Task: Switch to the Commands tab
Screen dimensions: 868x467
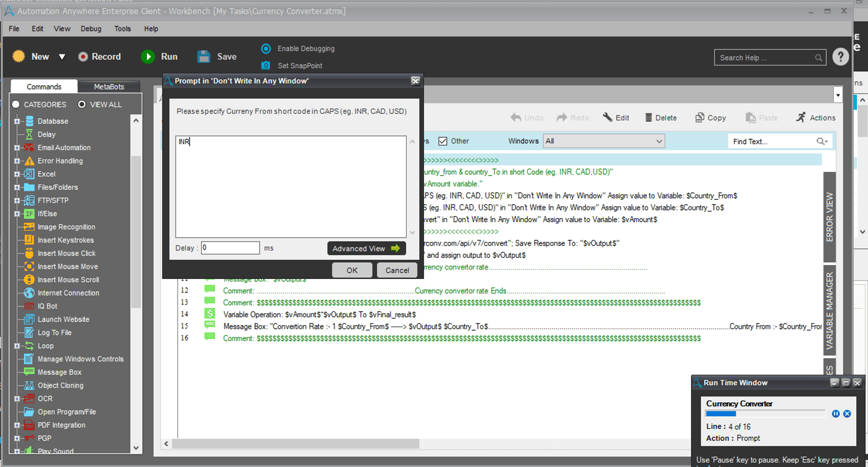Action: (x=44, y=86)
